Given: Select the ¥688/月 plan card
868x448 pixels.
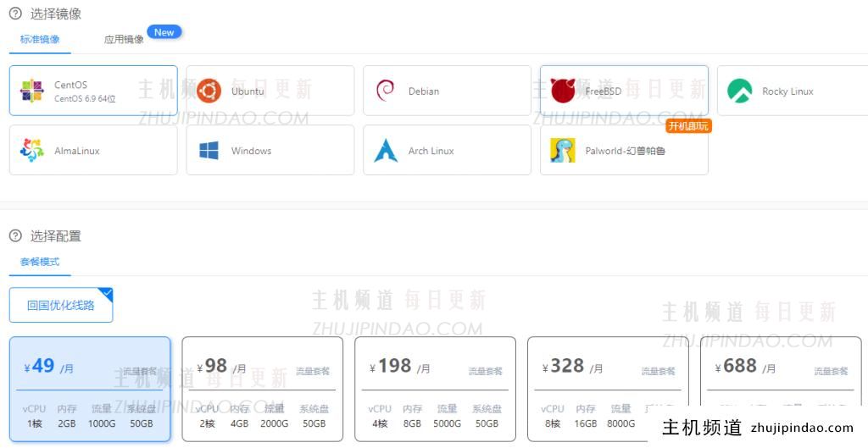Looking at the screenshot, I should pyautogui.click(x=781, y=390).
